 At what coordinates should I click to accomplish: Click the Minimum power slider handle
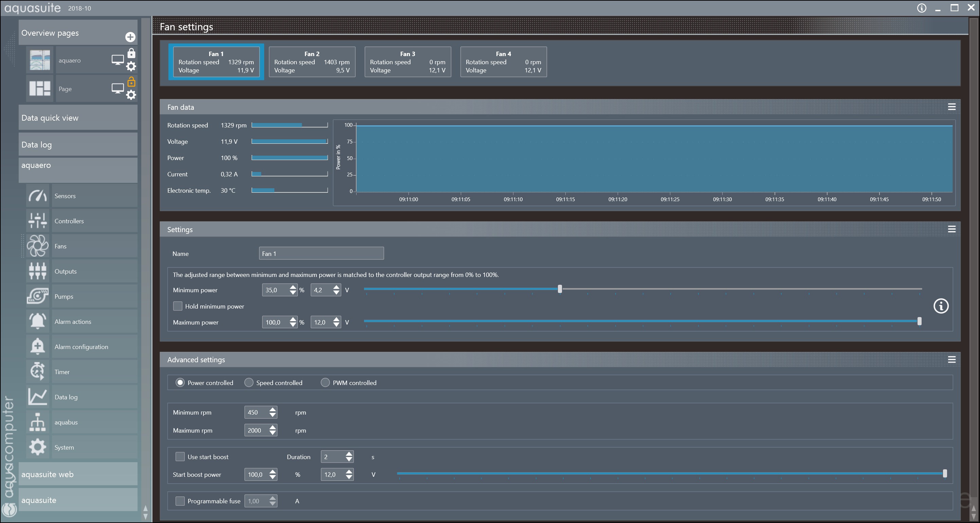pyautogui.click(x=560, y=289)
